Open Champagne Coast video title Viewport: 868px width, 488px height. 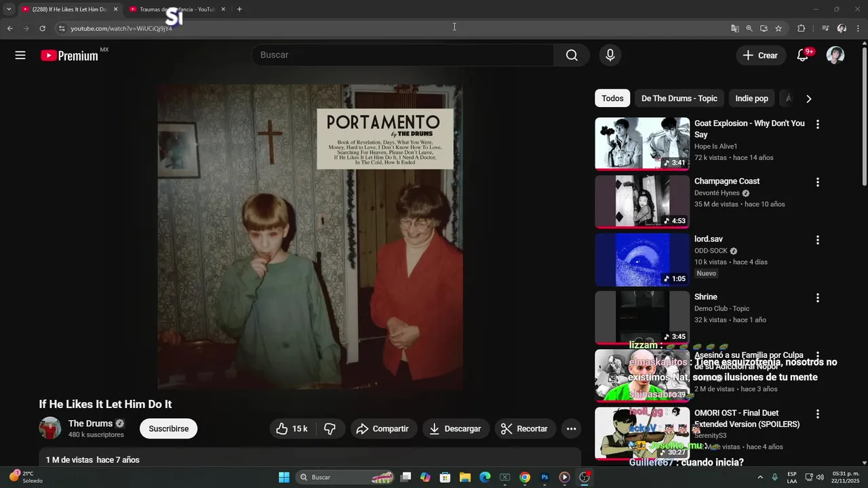(727, 182)
